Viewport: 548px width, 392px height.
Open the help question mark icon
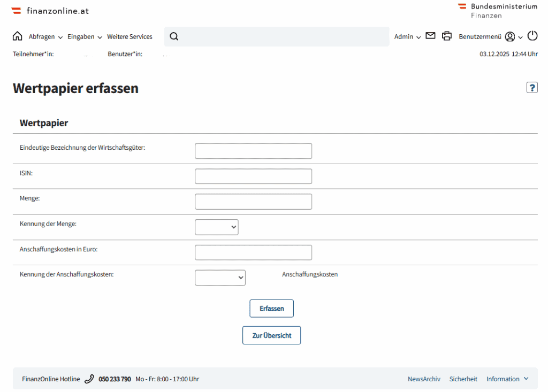(531, 88)
